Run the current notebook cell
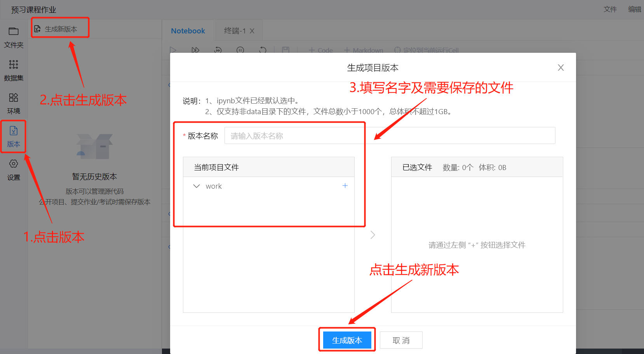The height and width of the screenshot is (354, 644). pos(173,50)
